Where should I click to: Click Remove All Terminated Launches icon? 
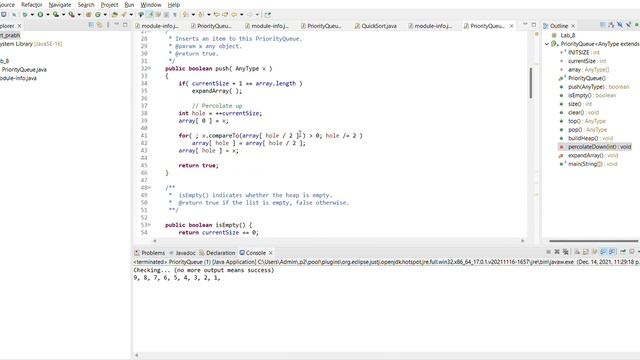tap(566, 252)
